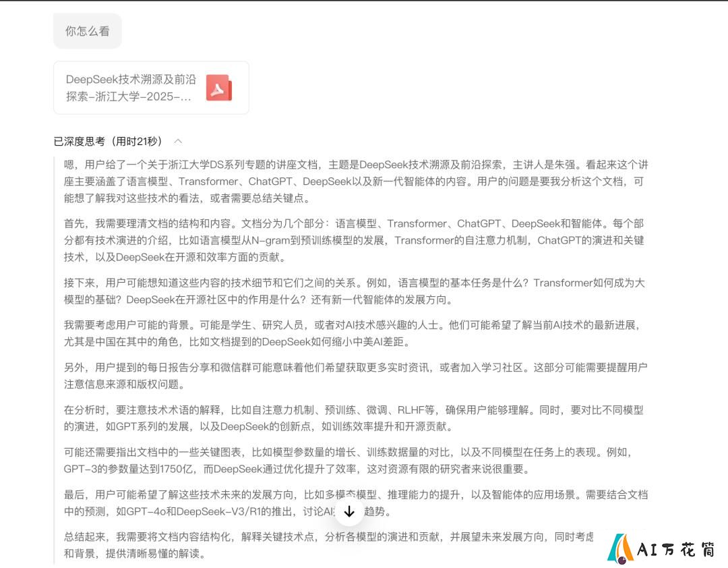This screenshot has width=728, height=568.
Task: Open the DeepSeek技术溯源及前沿探索 attachment card
Action: (151, 88)
